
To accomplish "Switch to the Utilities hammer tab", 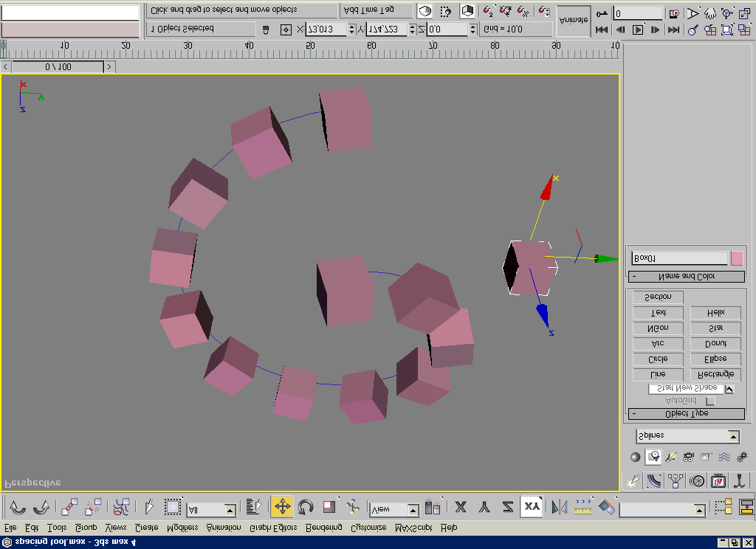I will pyautogui.click(x=739, y=481).
